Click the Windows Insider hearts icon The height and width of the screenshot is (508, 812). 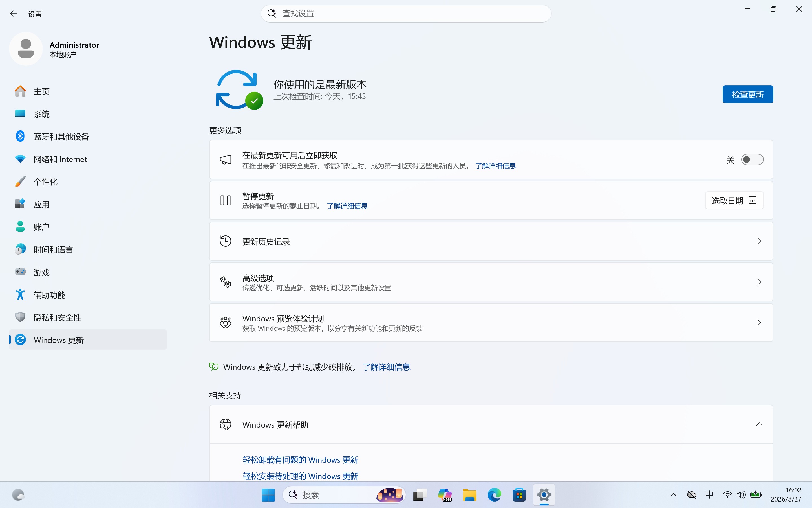point(226,323)
